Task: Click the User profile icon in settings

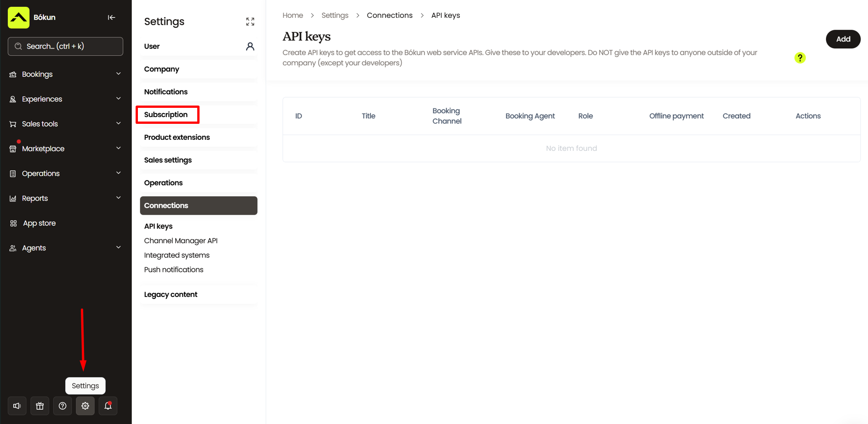Action: tap(250, 46)
